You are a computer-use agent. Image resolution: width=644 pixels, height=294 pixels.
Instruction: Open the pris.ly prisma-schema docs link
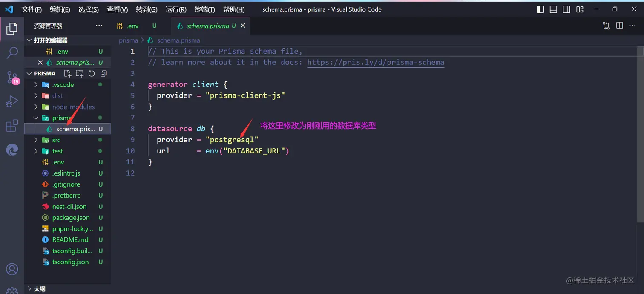point(376,62)
